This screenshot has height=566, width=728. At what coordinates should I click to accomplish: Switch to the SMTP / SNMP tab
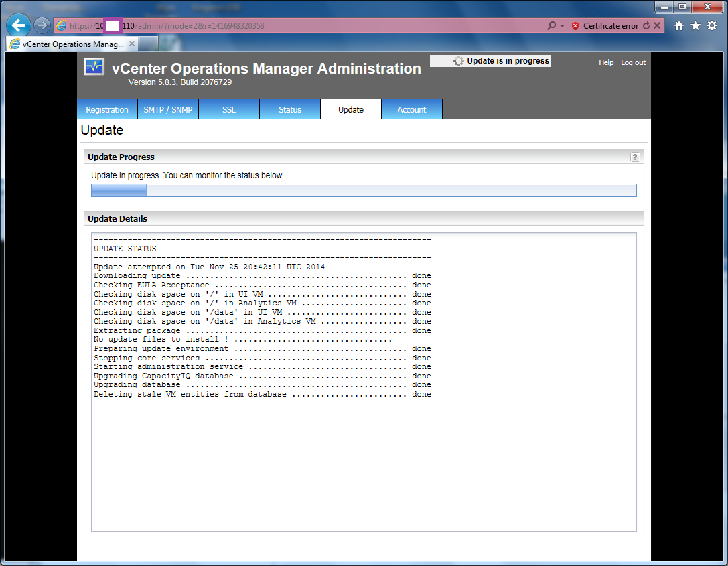tap(168, 110)
